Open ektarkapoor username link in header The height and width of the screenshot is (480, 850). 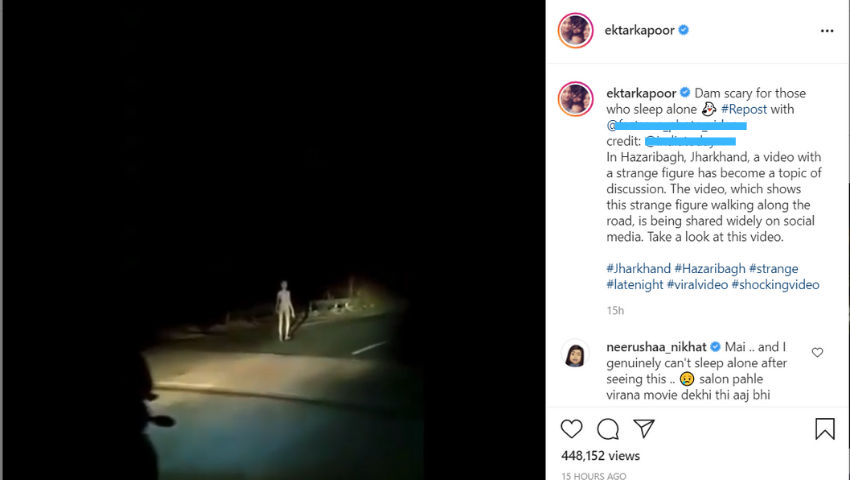click(x=639, y=30)
